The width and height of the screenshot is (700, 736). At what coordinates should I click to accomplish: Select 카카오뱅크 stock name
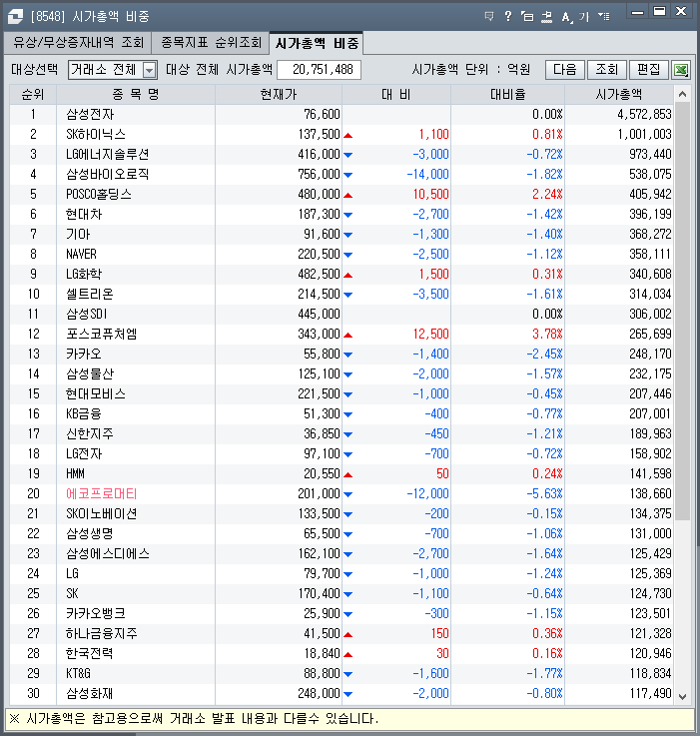pos(96,613)
